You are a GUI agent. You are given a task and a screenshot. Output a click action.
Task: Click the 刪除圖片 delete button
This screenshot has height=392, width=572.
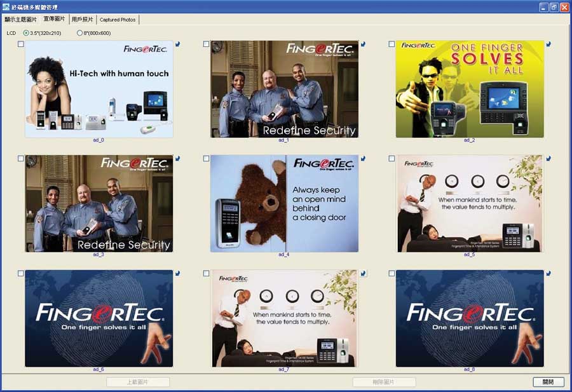pos(384,382)
